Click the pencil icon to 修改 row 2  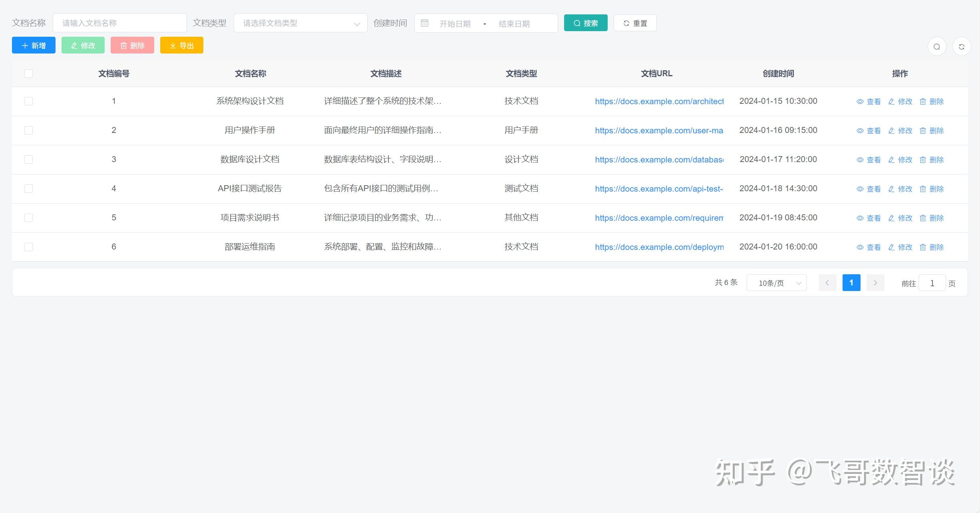click(891, 131)
